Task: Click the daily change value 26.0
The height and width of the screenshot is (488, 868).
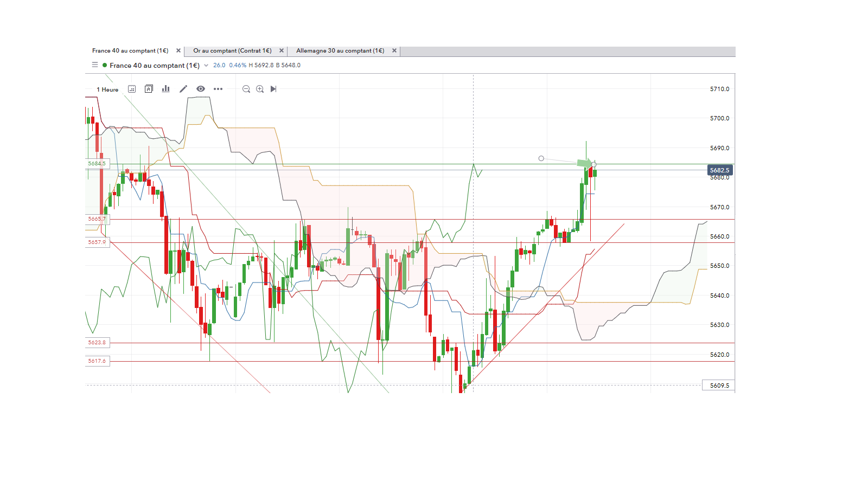Action: click(219, 65)
